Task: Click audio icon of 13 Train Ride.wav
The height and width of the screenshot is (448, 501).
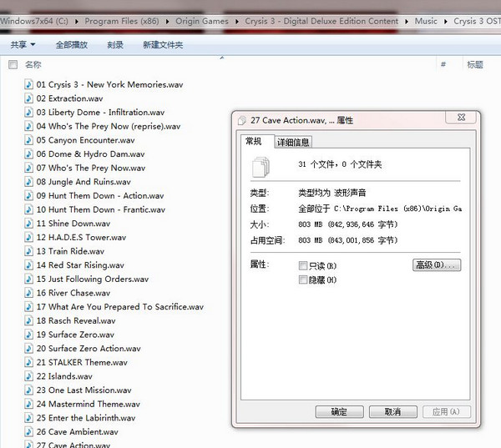Action: 28,251
